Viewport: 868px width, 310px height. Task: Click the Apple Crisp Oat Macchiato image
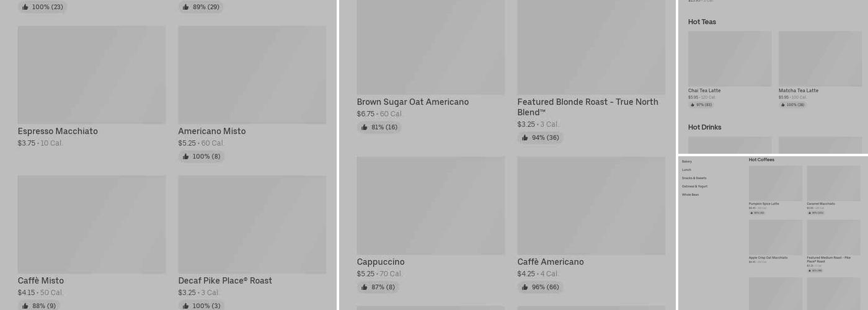pos(775,237)
